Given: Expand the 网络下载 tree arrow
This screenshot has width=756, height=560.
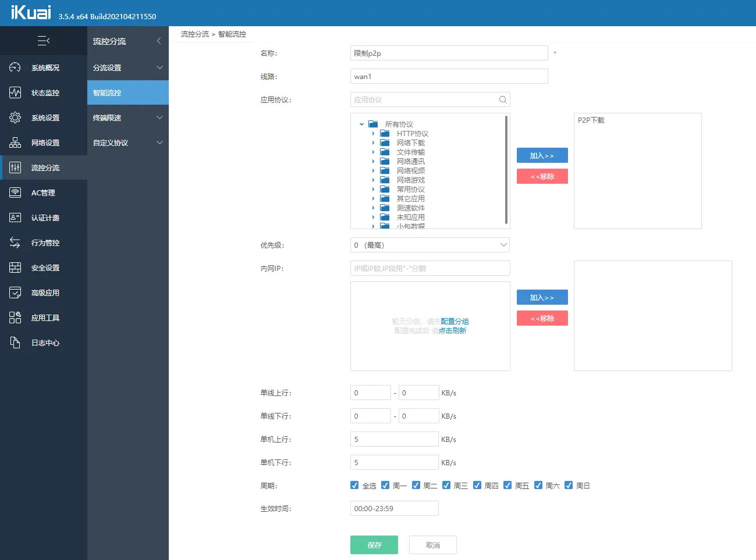Looking at the screenshot, I should coord(373,142).
